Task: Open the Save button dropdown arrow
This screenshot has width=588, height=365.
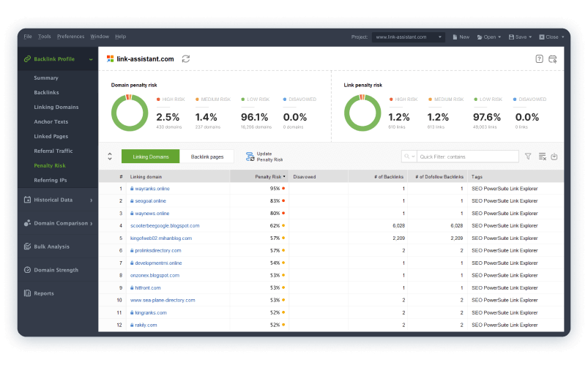Action: coord(530,37)
